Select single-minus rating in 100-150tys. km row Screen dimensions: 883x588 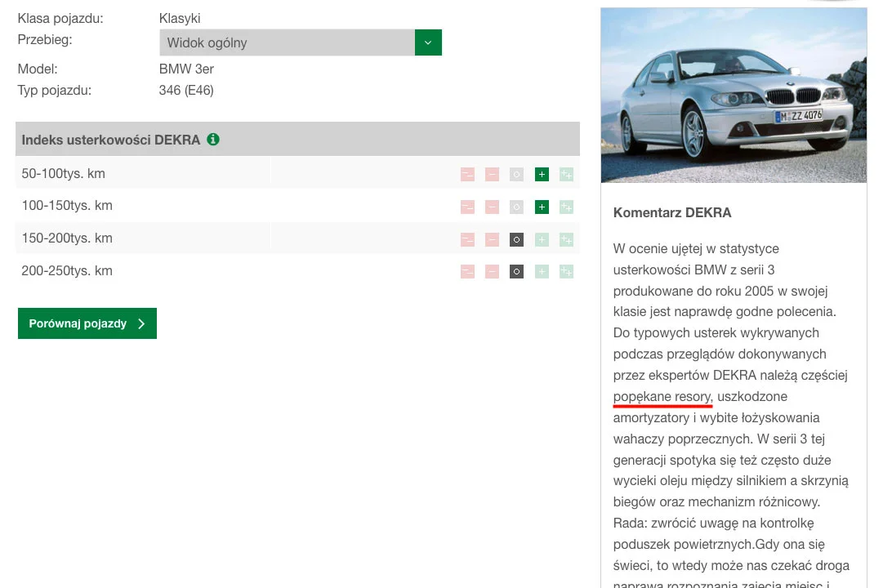pyautogui.click(x=493, y=207)
